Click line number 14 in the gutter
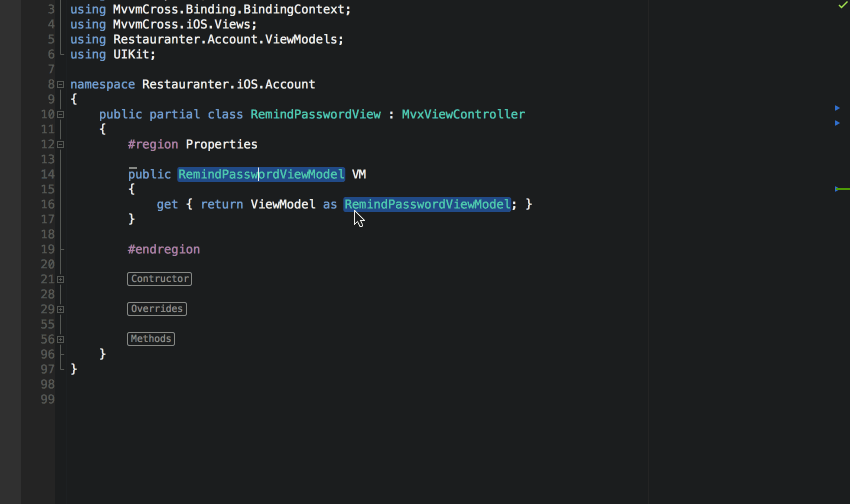The image size is (850, 504). (48, 175)
